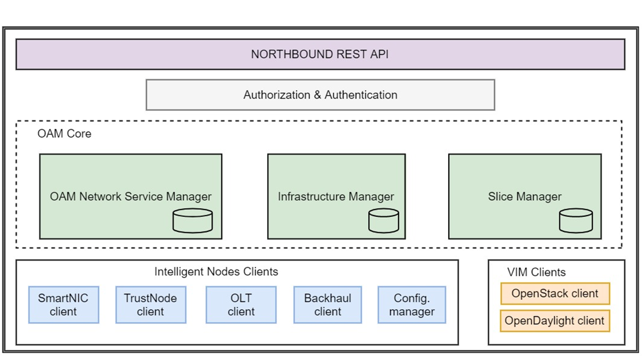This screenshot has width=644, height=362.
Task: Click the OAM Network Service Manager block
Action: click(131, 197)
